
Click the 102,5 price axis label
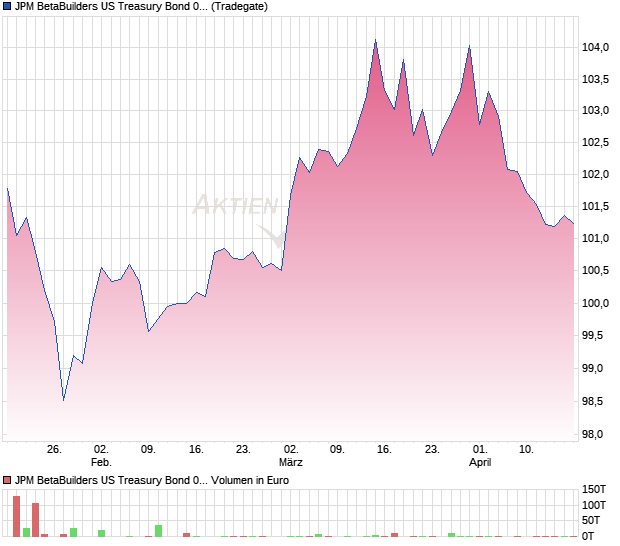tap(595, 142)
